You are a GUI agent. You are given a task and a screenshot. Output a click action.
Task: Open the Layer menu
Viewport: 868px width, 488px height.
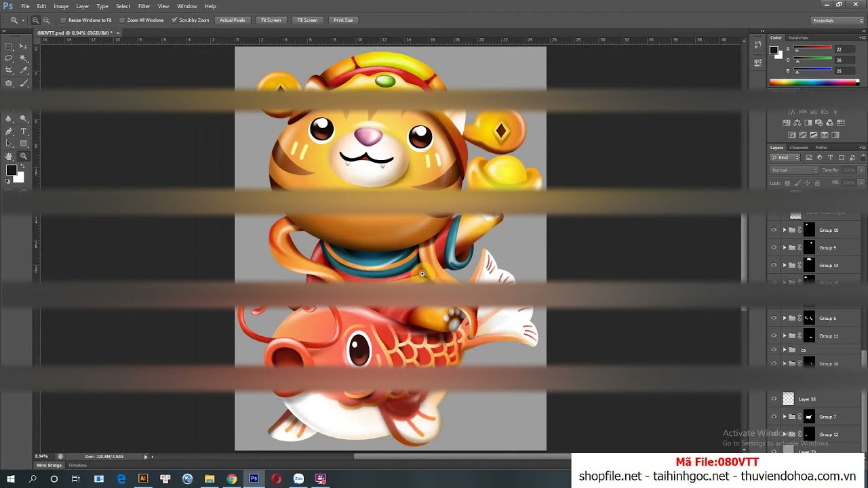tap(82, 6)
